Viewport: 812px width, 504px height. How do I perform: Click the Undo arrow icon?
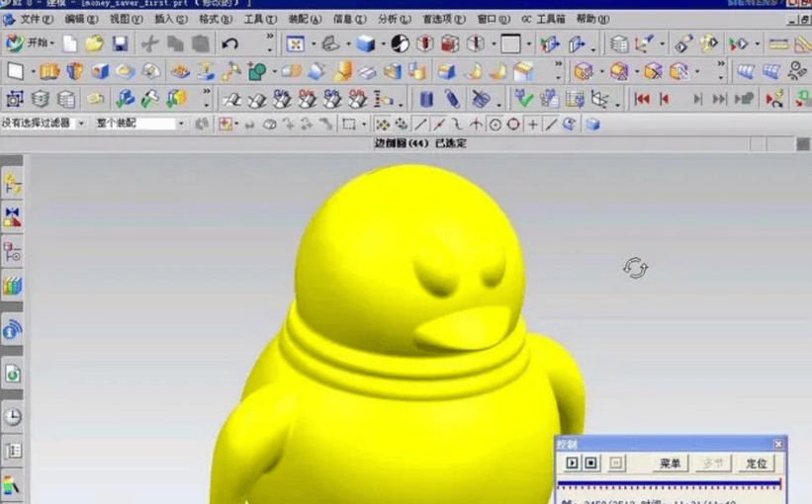pyautogui.click(x=229, y=43)
